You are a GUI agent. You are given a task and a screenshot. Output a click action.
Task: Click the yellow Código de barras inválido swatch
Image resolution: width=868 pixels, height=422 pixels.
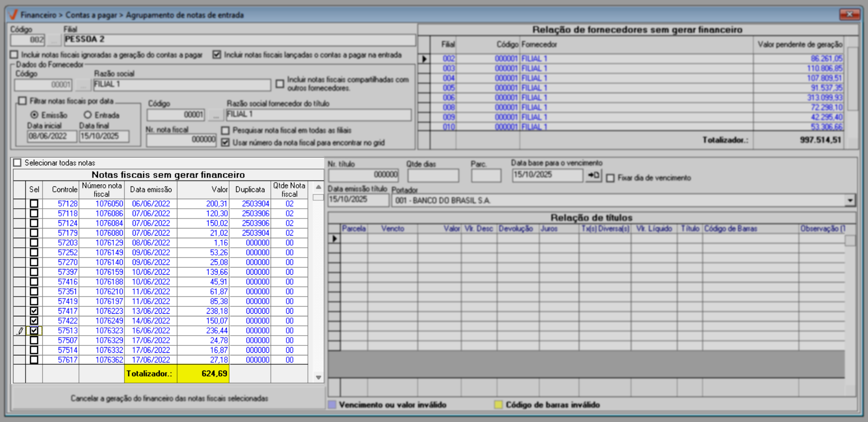point(498,405)
